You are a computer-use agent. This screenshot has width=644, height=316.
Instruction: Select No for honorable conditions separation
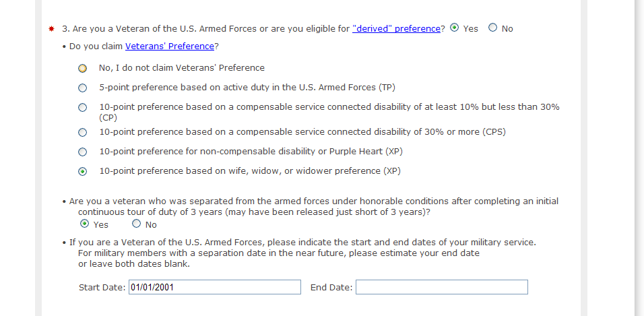pyautogui.click(x=137, y=224)
